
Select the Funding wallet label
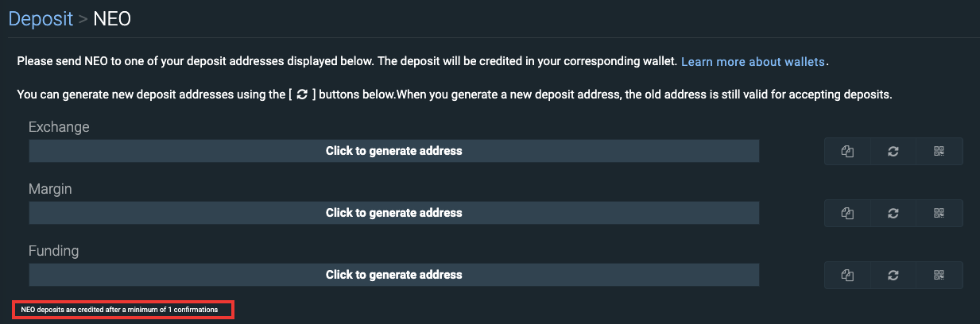53,251
